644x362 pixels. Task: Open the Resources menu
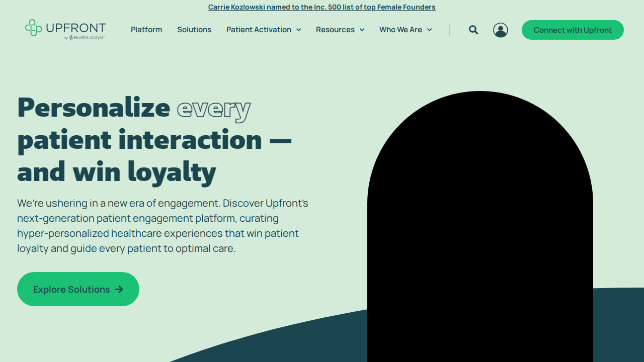coord(335,30)
